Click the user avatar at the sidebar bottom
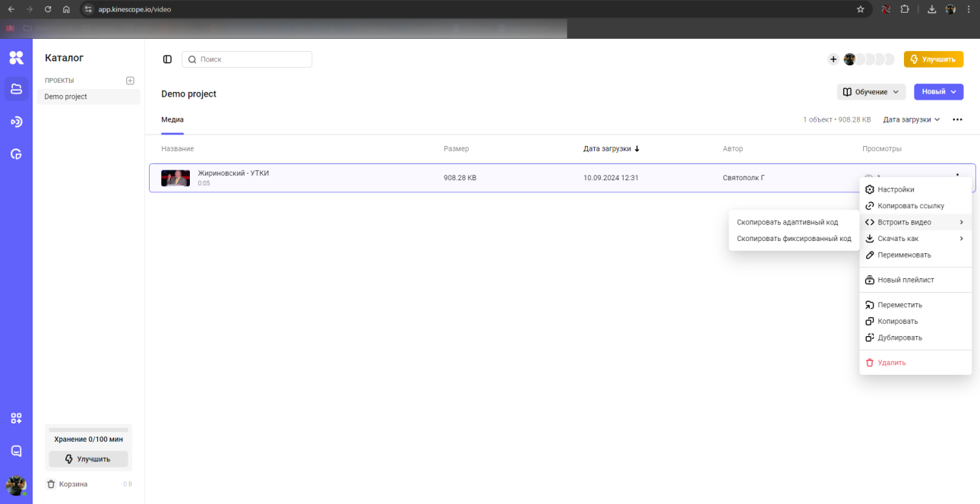 16,485
